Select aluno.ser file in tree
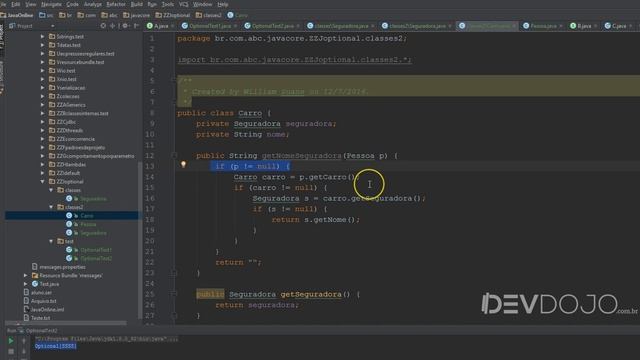This screenshot has width=640, height=360. [x=41, y=292]
